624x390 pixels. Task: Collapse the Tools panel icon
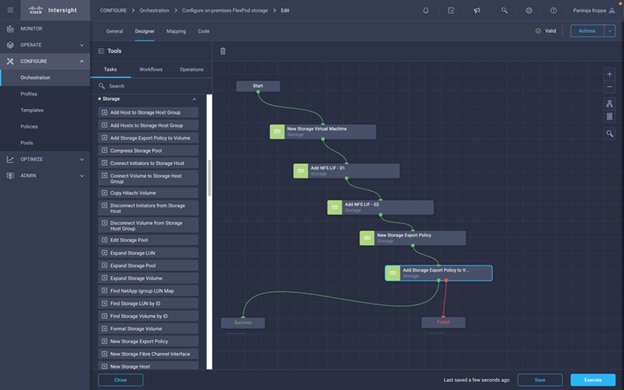(101, 51)
